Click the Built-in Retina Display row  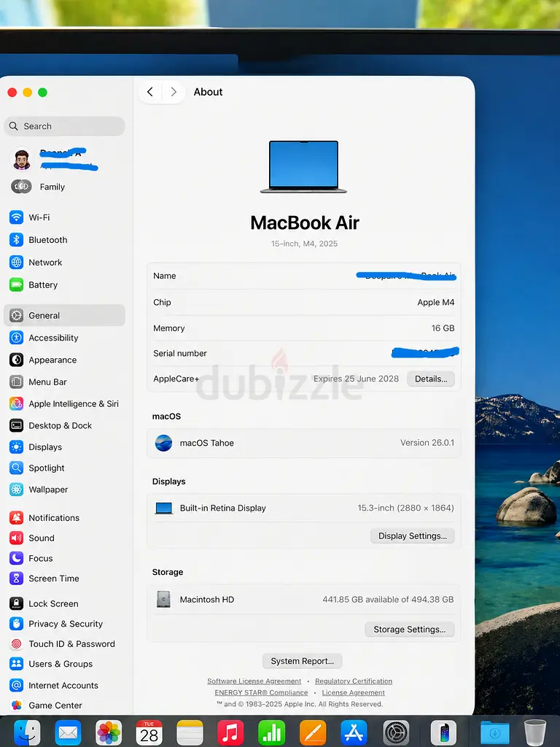(x=304, y=508)
